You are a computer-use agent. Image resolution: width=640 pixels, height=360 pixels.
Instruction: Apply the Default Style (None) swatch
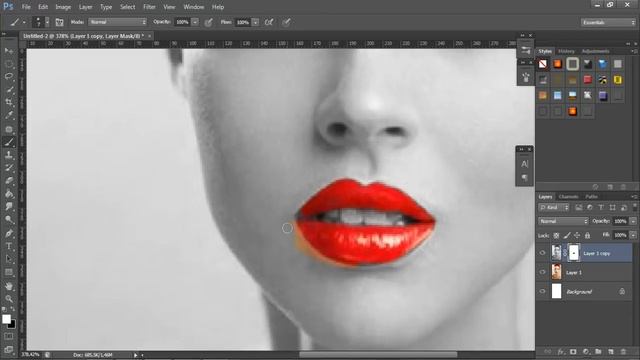click(x=542, y=64)
